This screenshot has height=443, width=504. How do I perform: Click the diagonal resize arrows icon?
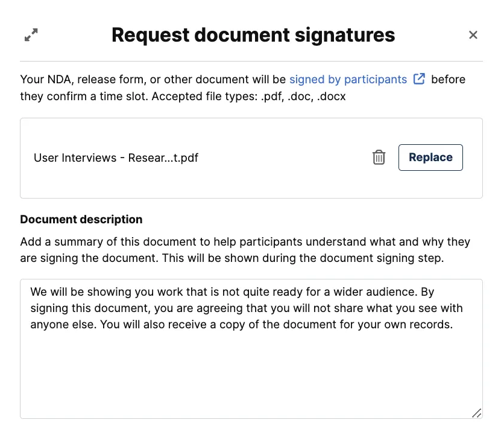click(31, 35)
